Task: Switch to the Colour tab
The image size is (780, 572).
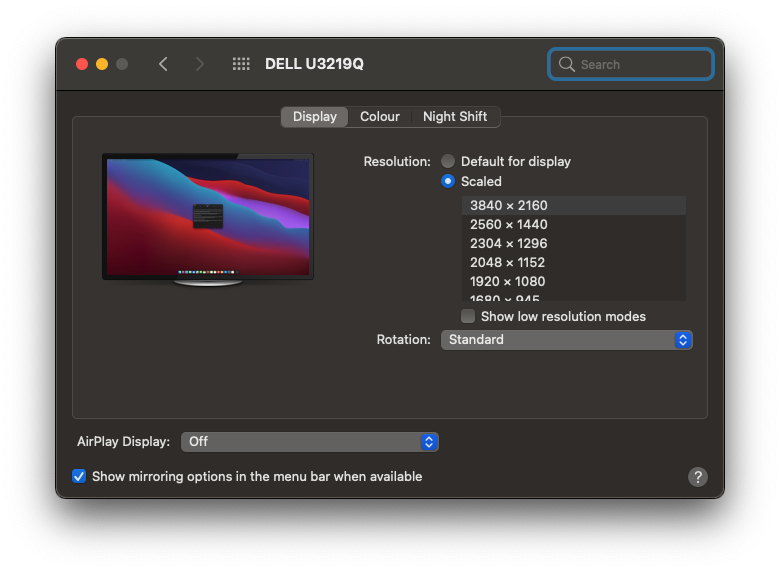Action: point(380,117)
